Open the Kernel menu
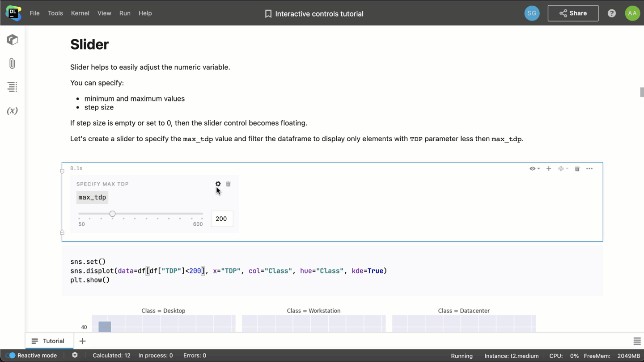Image resolution: width=644 pixels, height=362 pixels. (x=80, y=13)
